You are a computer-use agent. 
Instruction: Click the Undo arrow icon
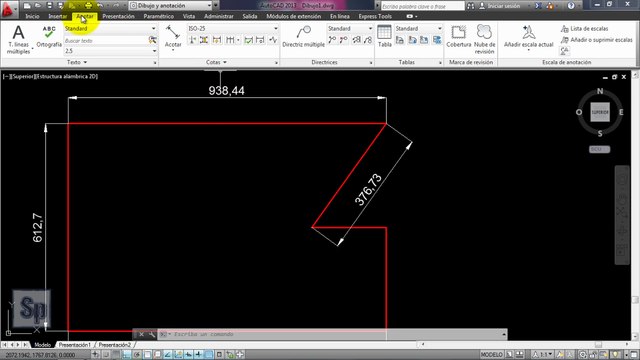100,6
